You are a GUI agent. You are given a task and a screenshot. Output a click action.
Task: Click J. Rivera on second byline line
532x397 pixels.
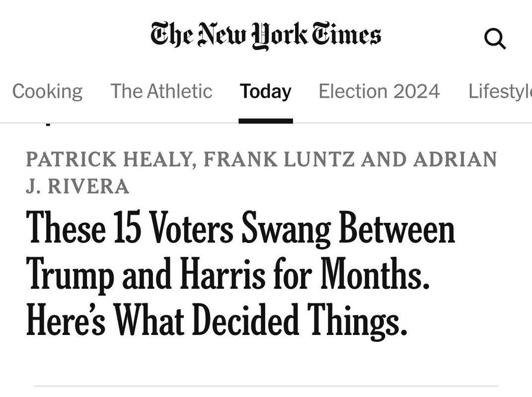coord(77,187)
